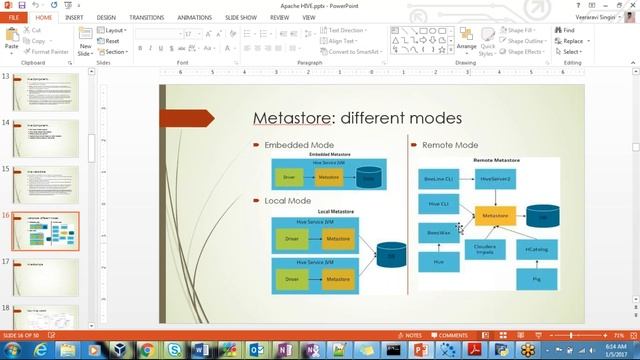Image resolution: width=640 pixels, height=360 pixels.
Task: Click the Save icon in title bar
Action: 22,5
